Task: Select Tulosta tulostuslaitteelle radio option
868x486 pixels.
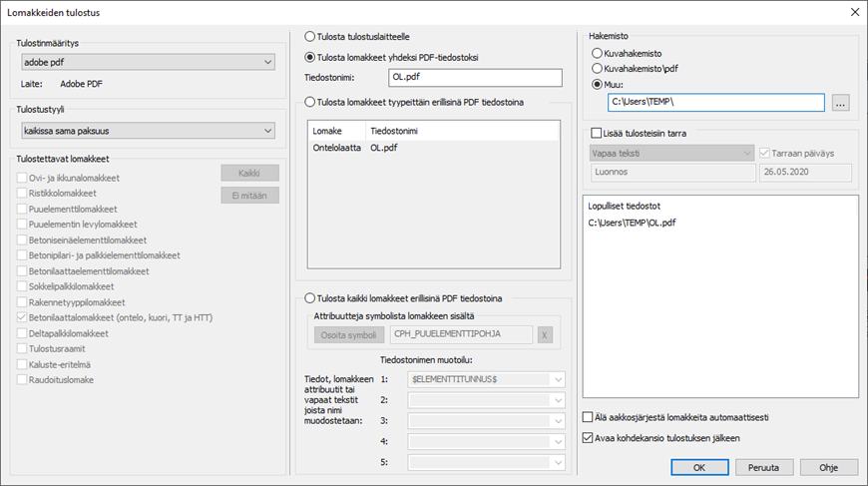Action: 310,35
